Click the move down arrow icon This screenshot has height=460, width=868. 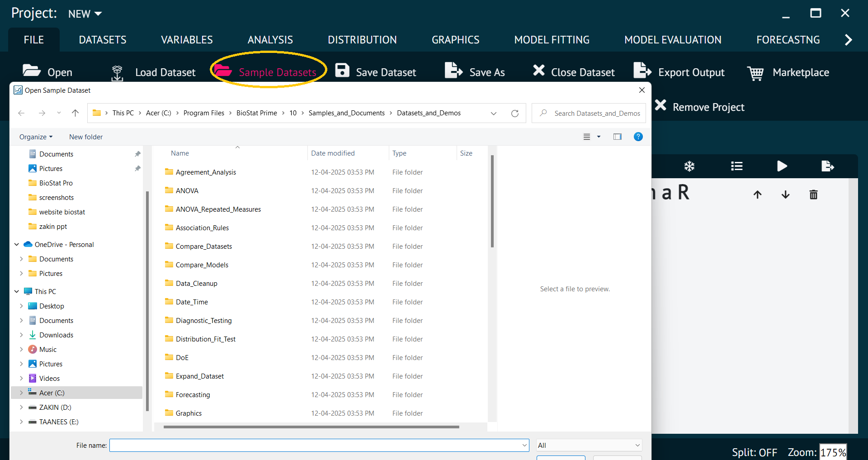click(x=786, y=194)
